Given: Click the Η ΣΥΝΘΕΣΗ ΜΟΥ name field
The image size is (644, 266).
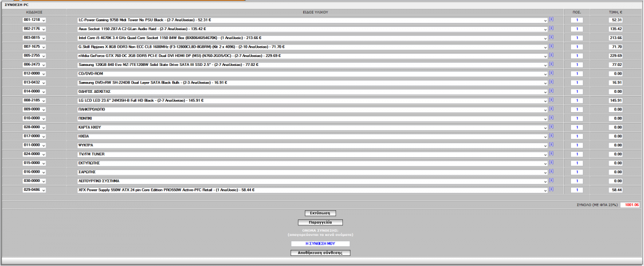Looking at the screenshot, I should coord(320,243).
